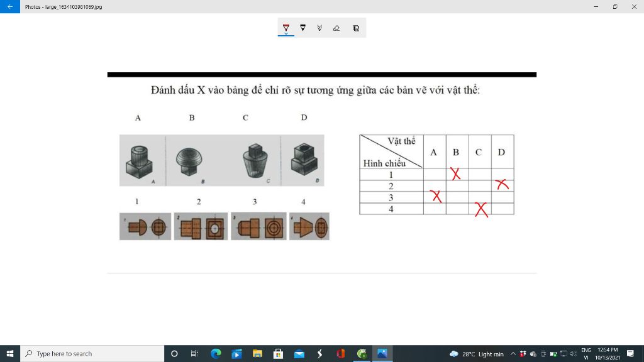Click projection drawing number 2
Screen dimensions: 644x362
click(x=201, y=226)
